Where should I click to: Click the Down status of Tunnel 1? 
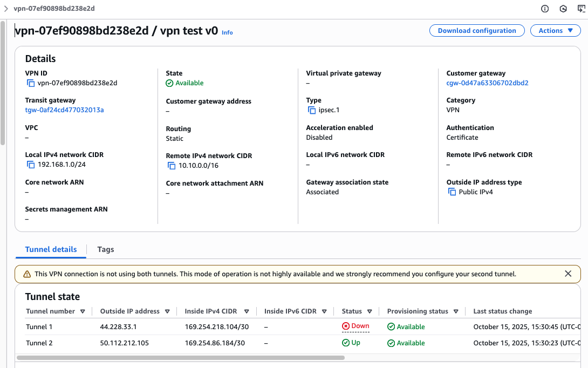pos(356,326)
